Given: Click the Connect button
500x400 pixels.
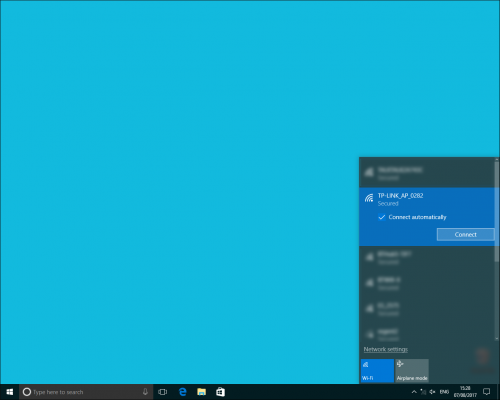Looking at the screenshot, I should (465, 234).
